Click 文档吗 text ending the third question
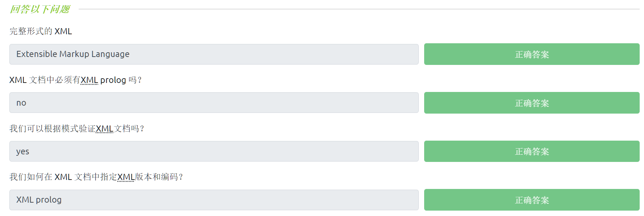The image size is (644, 216). tap(127, 129)
